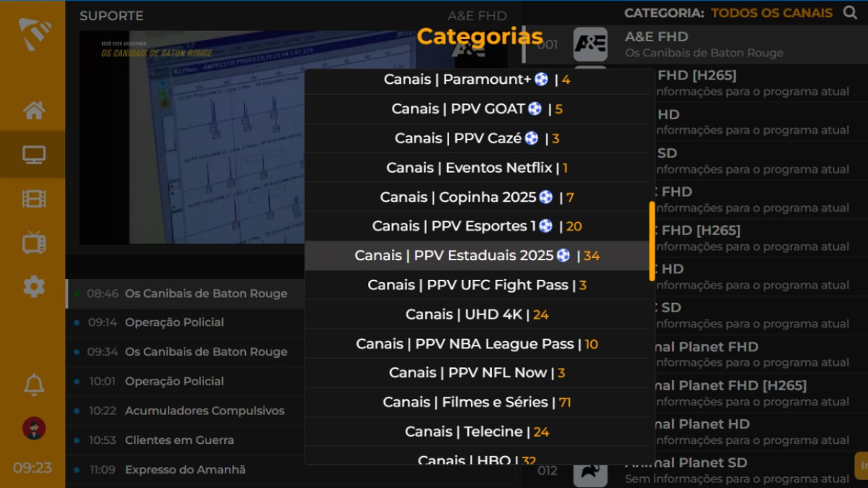Show notifications with the bell icon

pos(33,385)
